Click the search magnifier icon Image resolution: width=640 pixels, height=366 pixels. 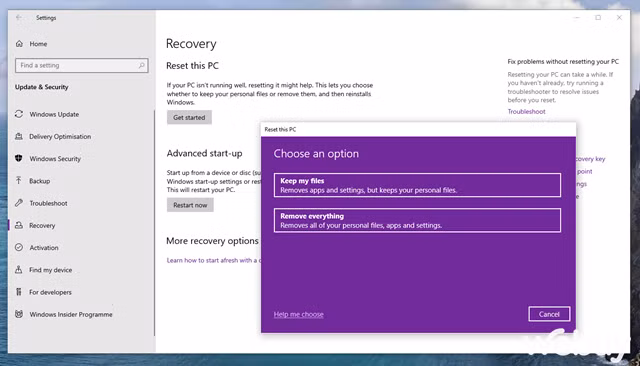pos(141,65)
